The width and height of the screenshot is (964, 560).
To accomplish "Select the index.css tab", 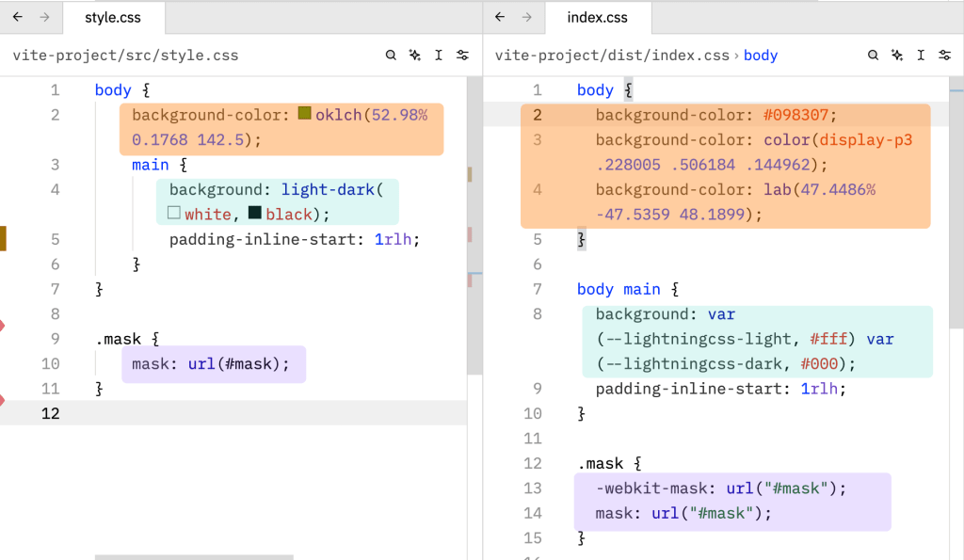I will 597,17.
